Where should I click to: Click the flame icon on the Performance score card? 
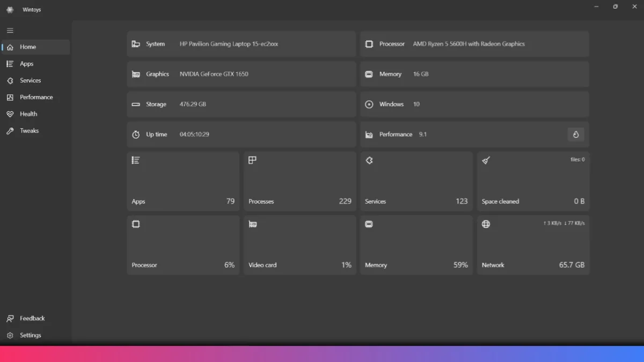576,134
